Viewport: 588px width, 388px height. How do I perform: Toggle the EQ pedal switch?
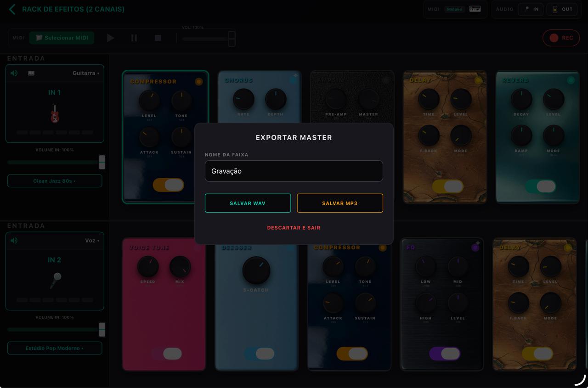pyautogui.click(x=445, y=354)
